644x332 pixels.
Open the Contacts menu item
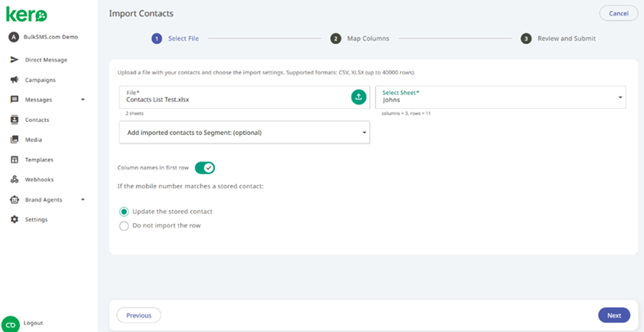(37, 120)
